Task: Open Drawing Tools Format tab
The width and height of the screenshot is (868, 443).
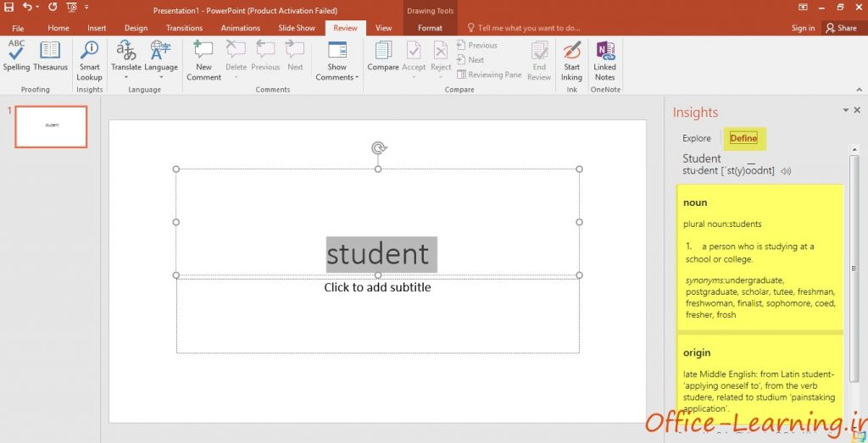Action: (x=430, y=28)
